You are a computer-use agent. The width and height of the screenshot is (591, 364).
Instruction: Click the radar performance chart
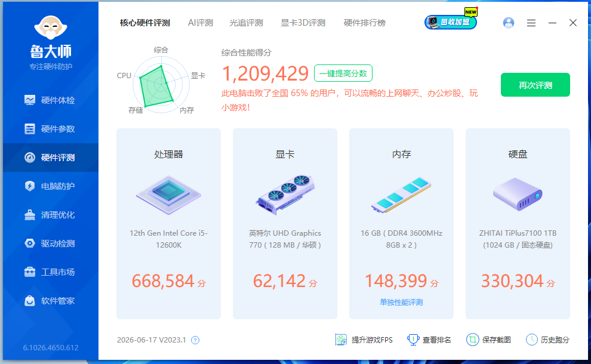click(x=161, y=84)
